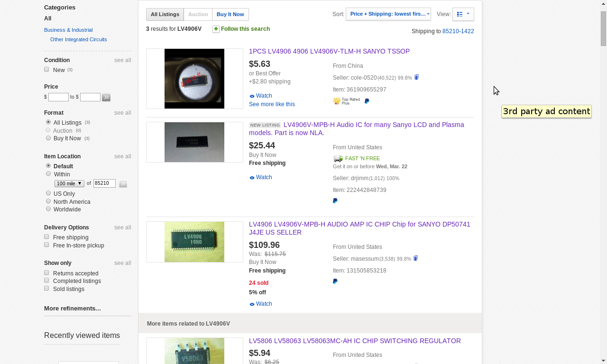607x364 pixels.
Task: Click the See more like this link
Action: (x=272, y=104)
